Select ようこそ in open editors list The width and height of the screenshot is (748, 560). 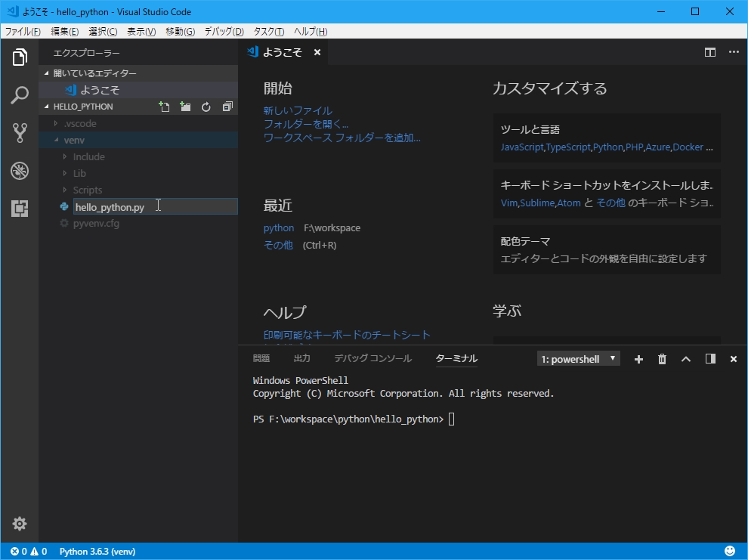pos(138,90)
